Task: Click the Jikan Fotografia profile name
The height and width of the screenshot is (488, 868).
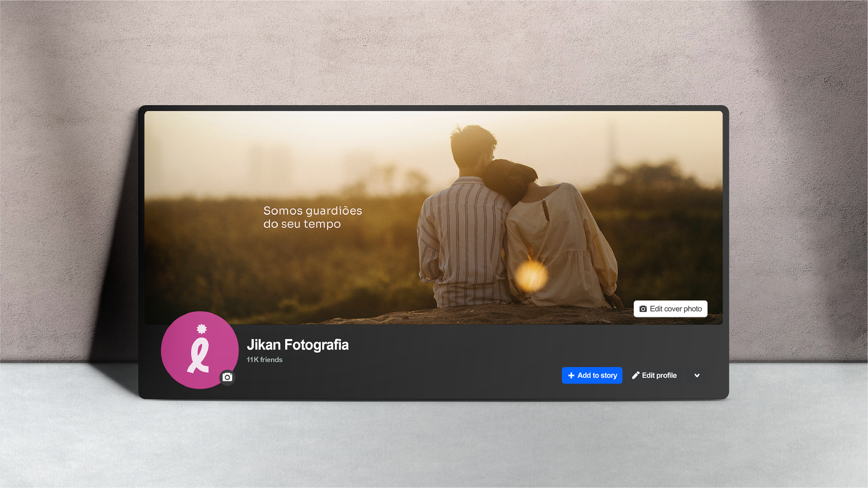Action: [297, 345]
